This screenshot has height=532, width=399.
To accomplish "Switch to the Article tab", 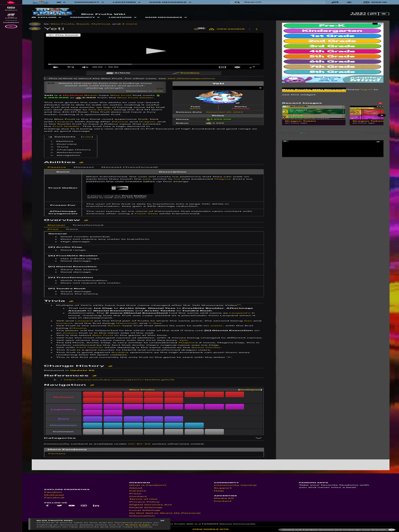I will pos(118,73).
